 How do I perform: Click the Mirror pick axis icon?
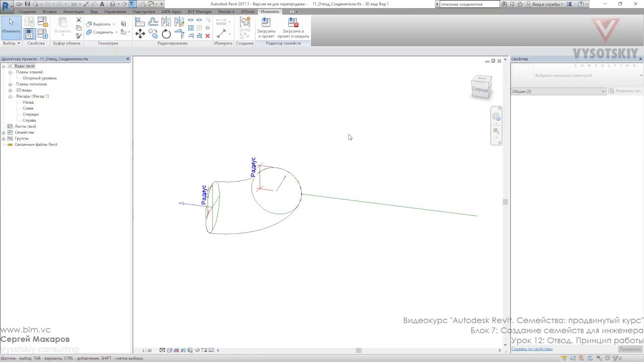166,22
